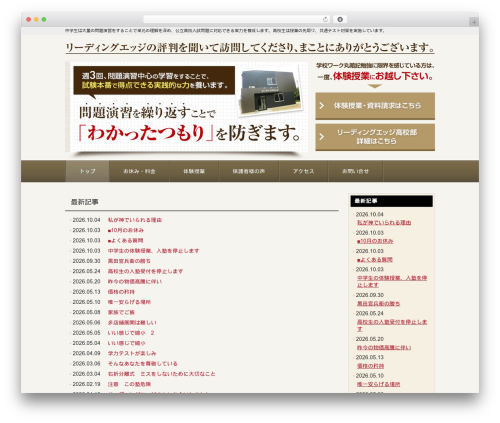Click the arrow icon on リーディングエッジ高校部 button
500x423 pixels.
(322, 137)
